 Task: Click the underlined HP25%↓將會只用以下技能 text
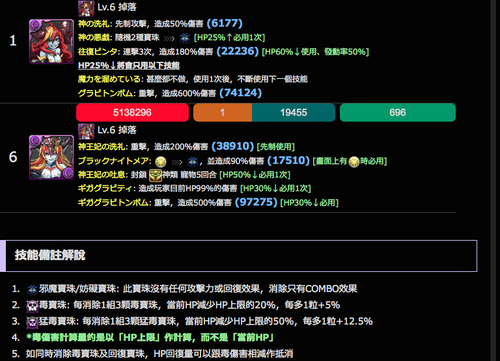[129, 65]
